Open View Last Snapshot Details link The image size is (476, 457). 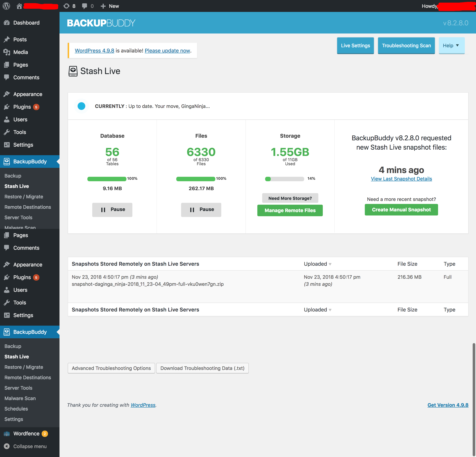coord(401,179)
